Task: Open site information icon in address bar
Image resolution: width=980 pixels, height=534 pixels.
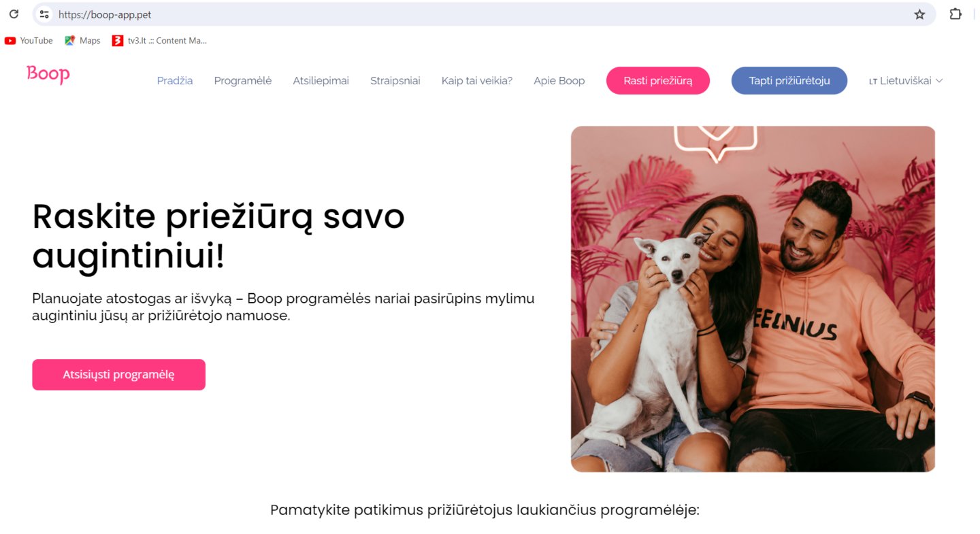Action: pyautogui.click(x=44, y=14)
